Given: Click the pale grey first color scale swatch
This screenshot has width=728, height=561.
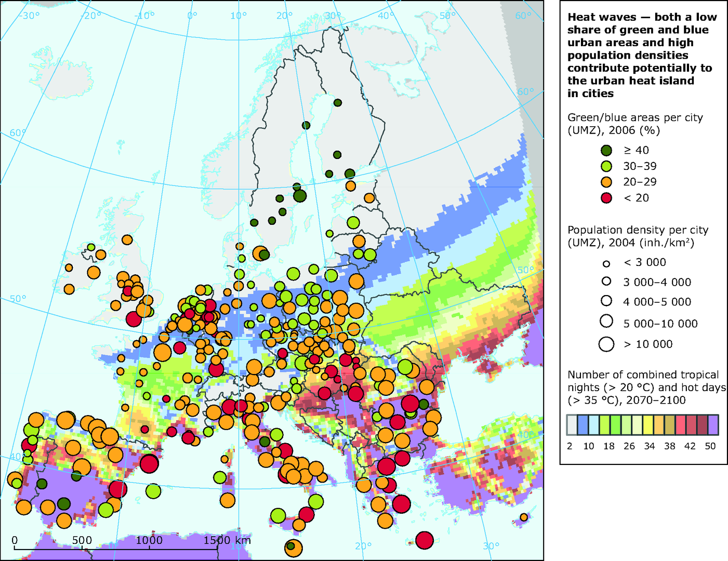Looking at the screenshot, I should click(x=571, y=424).
